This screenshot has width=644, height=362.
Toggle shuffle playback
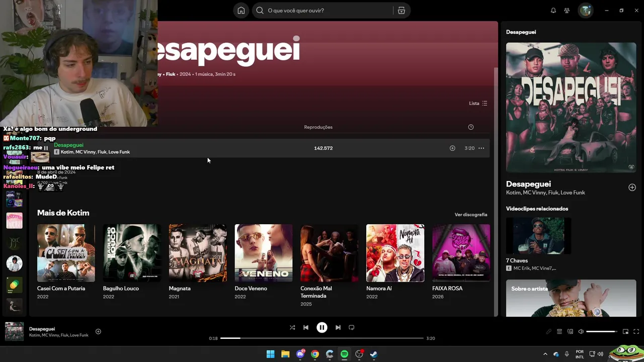click(292, 327)
